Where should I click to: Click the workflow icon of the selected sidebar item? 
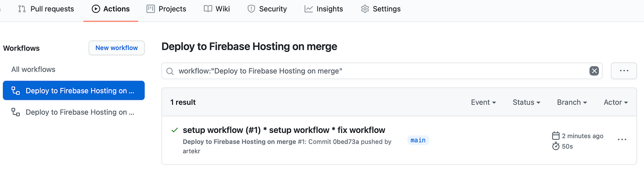click(16, 91)
